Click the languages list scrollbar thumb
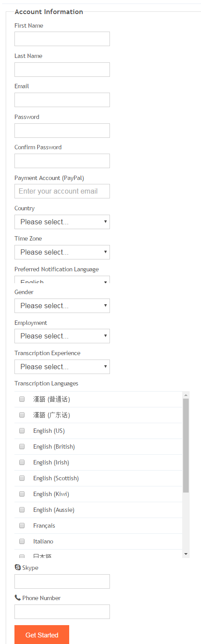201x644 pixels. point(186,446)
